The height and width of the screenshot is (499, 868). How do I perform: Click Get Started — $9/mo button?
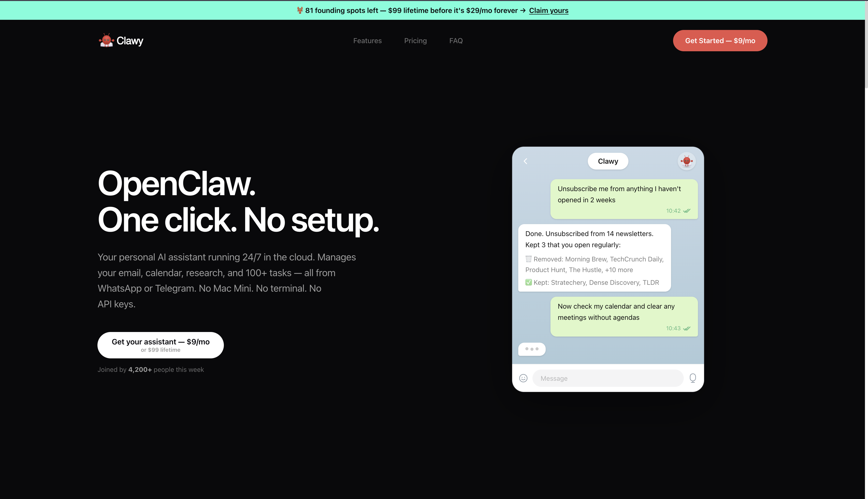(x=720, y=40)
